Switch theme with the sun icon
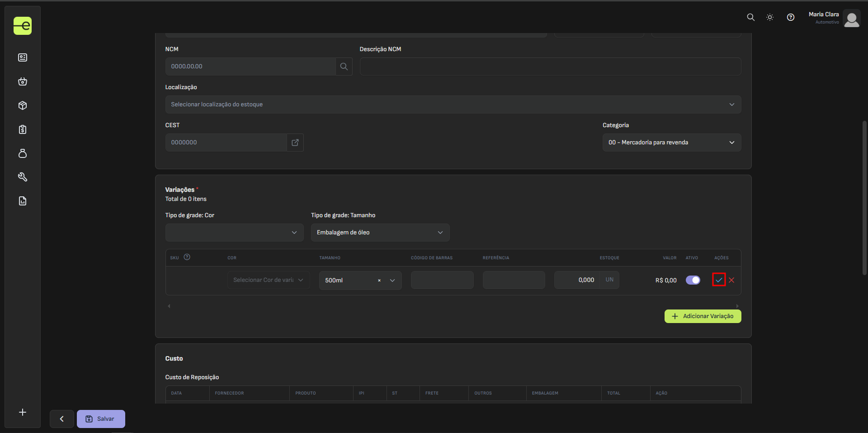868x433 pixels. pyautogui.click(x=770, y=17)
